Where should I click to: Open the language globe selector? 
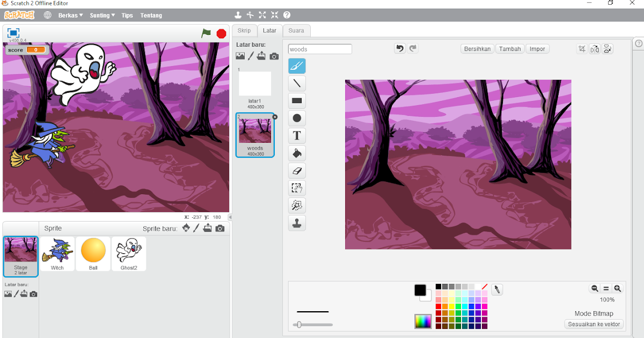(47, 15)
